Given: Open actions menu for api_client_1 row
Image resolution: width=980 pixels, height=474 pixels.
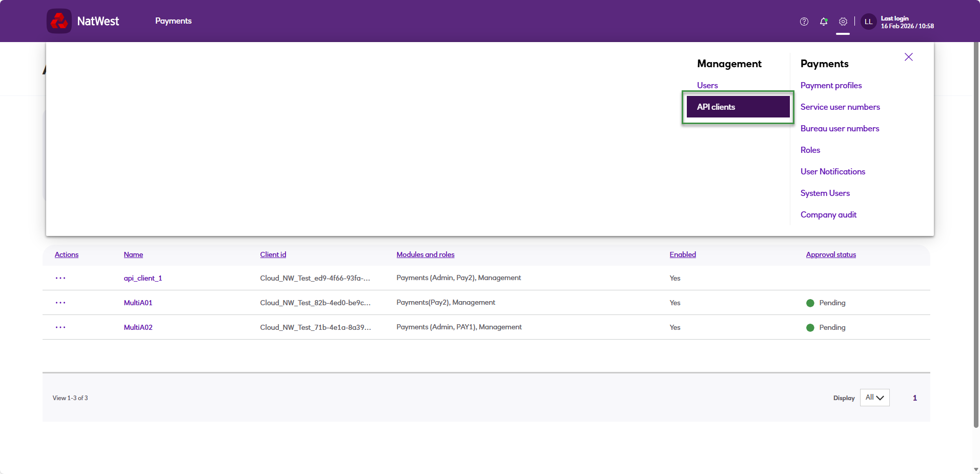Looking at the screenshot, I should pos(60,278).
